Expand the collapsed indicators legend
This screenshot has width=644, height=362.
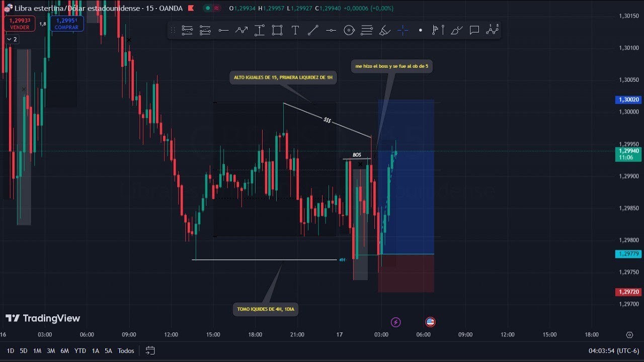point(12,39)
